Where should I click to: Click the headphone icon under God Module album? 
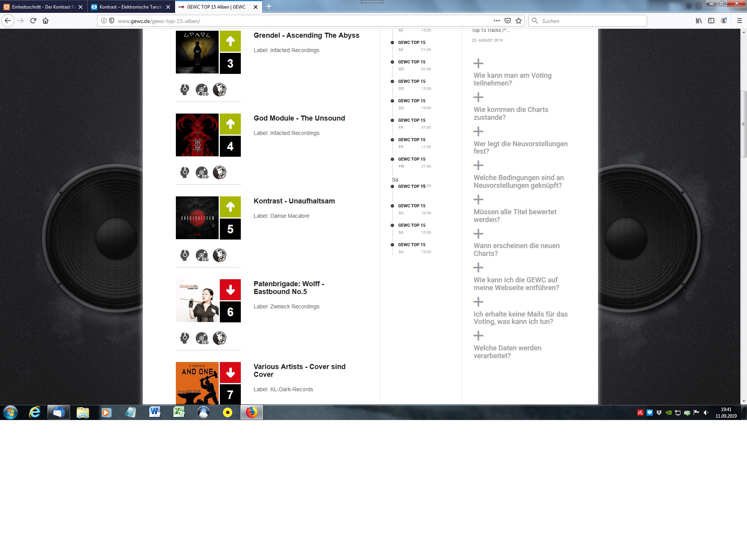185,173
